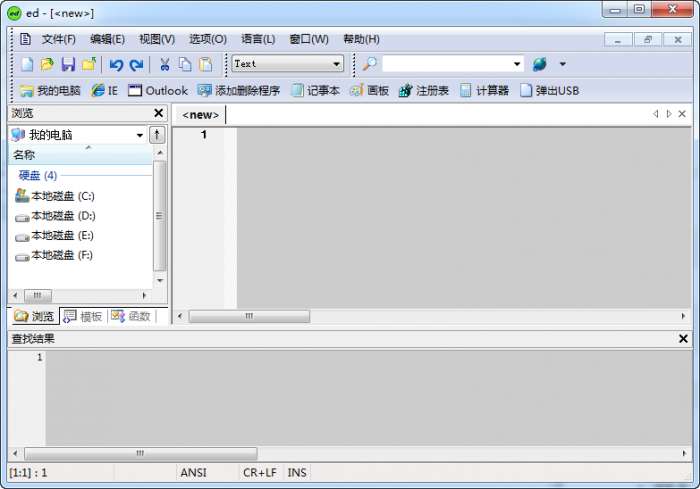Launch IE from shortcut toolbar
The width and height of the screenshot is (700, 489).
tap(104, 91)
